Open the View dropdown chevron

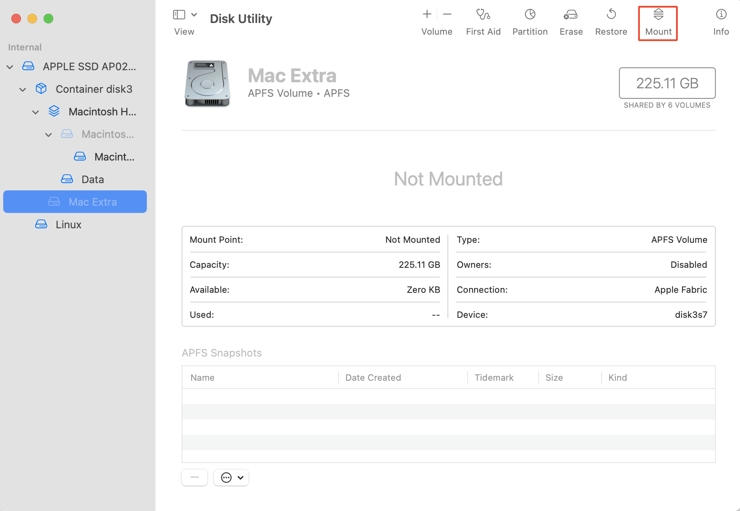[x=194, y=15]
